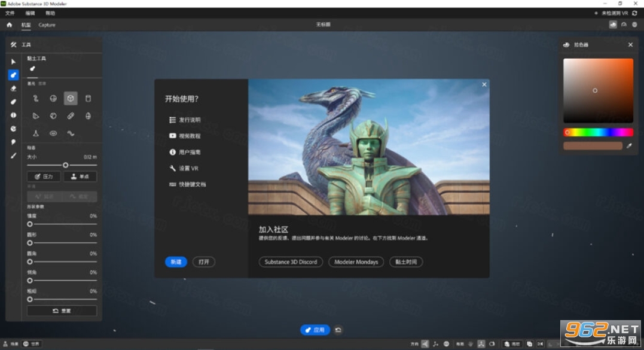Viewport: 644px width, 350px height.
Task: Open 用户指南 user guide
Action: click(185, 152)
